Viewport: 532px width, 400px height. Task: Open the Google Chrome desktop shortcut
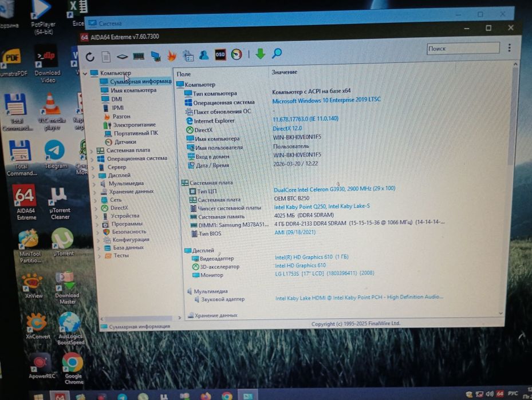point(73,369)
